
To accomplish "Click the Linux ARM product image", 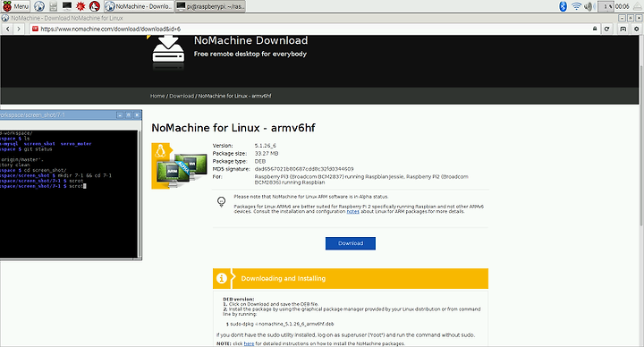I will 180,166.
